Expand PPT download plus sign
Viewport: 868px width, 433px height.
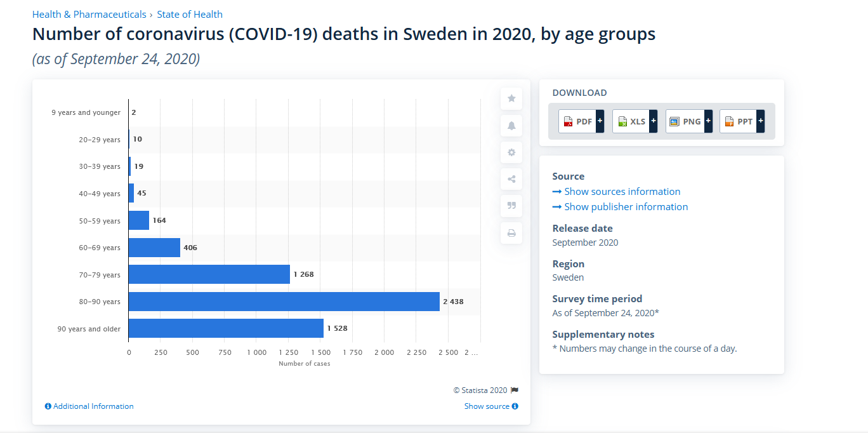pos(760,121)
